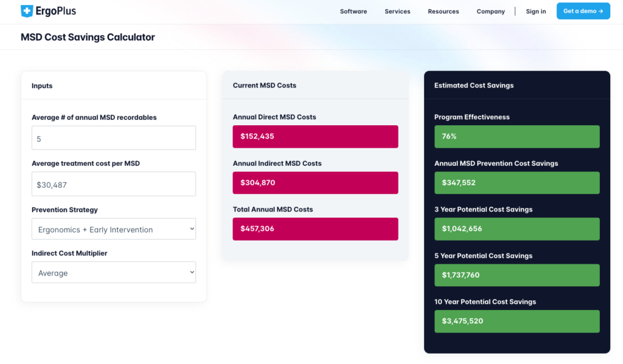Open the Resources menu

(443, 12)
